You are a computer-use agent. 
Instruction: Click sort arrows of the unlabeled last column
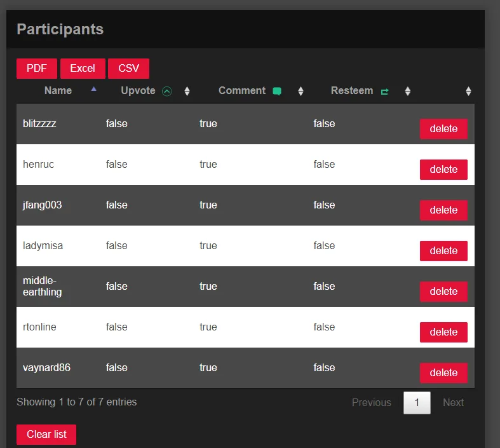468,92
